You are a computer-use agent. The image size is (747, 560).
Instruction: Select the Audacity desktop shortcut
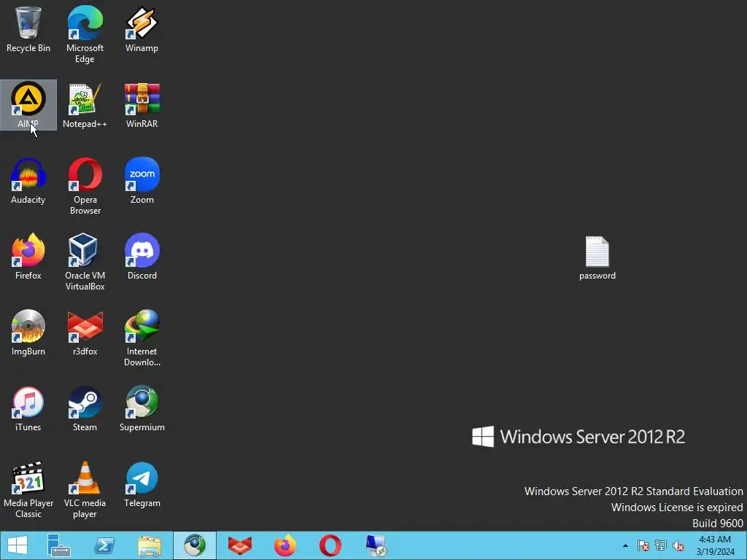pyautogui.click(x=28, y=181)
